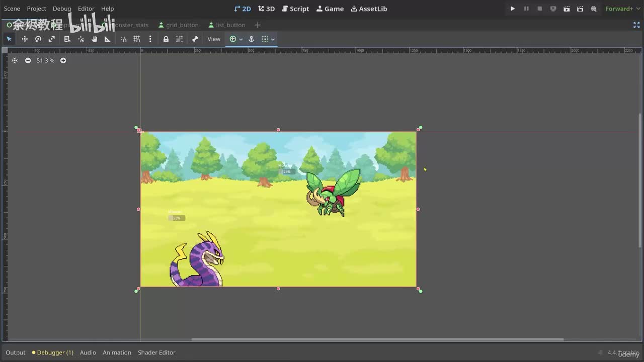The image size is (644, 362).
Task: Run a specific scene
Action: coord(580,9)
